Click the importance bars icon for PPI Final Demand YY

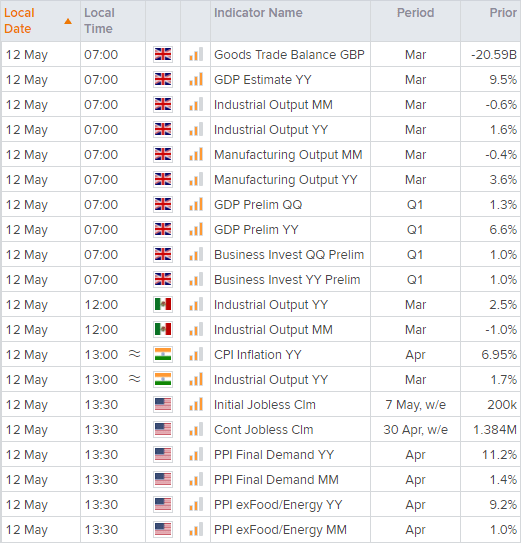click(x=196, y=454)
